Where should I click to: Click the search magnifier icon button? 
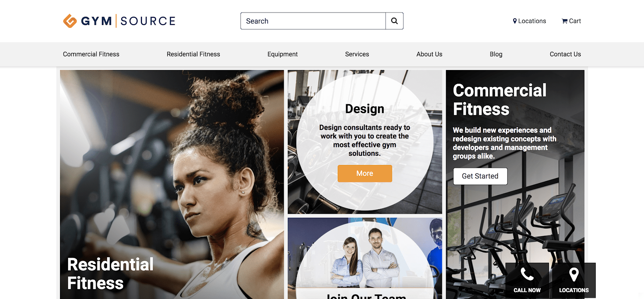[x=394, y=21]
